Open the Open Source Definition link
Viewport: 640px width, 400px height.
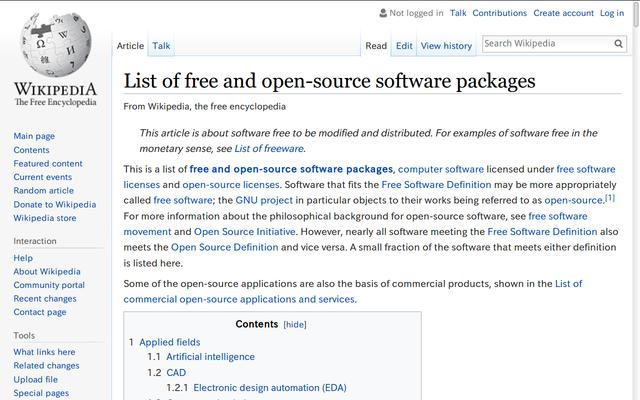click(x=224, y=247)
